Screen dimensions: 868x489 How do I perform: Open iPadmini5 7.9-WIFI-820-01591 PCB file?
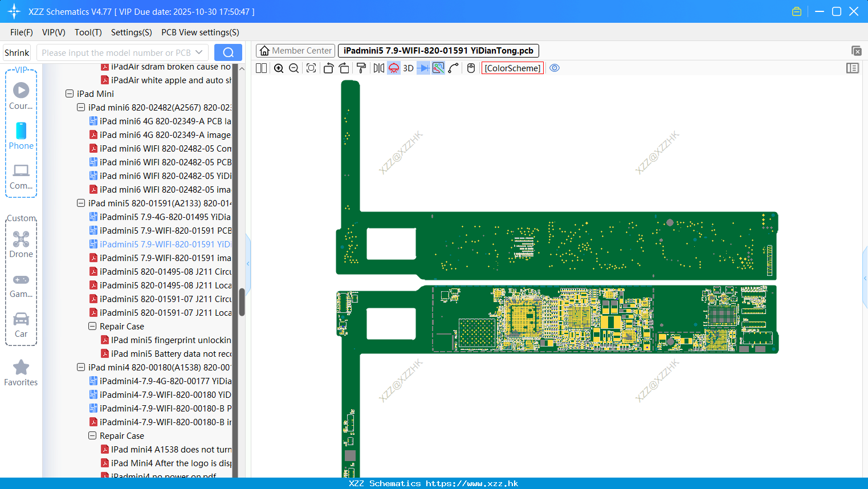pyautogui.click(x=160, y=231)
